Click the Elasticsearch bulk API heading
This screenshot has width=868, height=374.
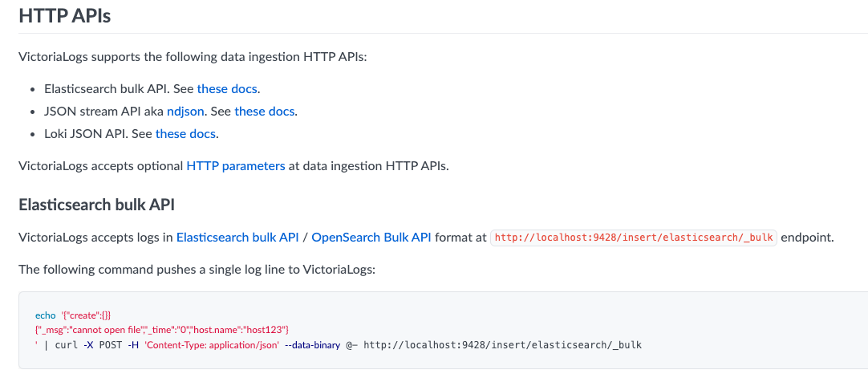97,205
